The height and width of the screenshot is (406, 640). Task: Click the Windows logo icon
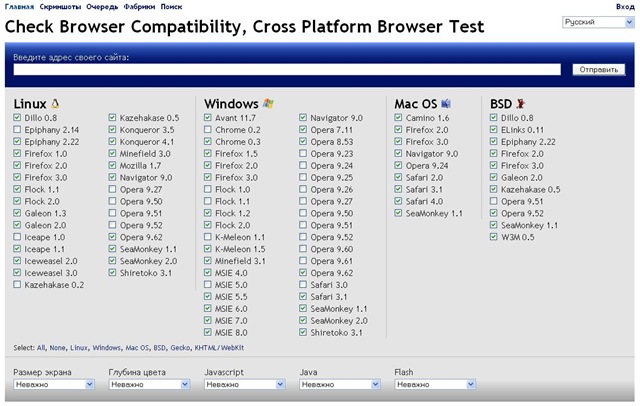[x=268, y=104]
